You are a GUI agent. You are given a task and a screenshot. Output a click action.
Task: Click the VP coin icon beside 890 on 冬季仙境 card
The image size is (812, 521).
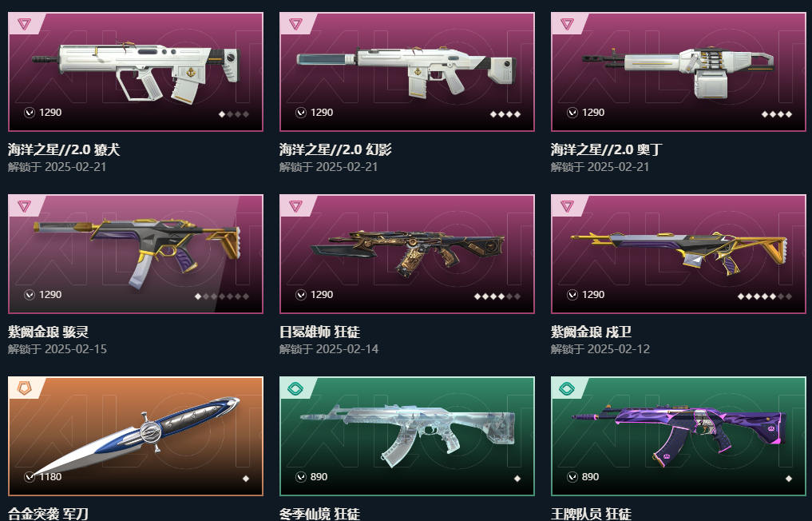(x=301, y=477)
